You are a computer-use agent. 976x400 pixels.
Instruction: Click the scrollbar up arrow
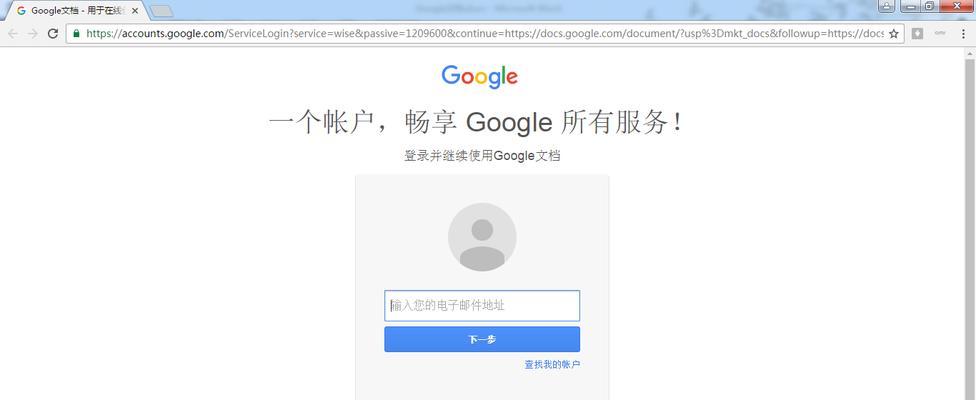tap(970, 54)
